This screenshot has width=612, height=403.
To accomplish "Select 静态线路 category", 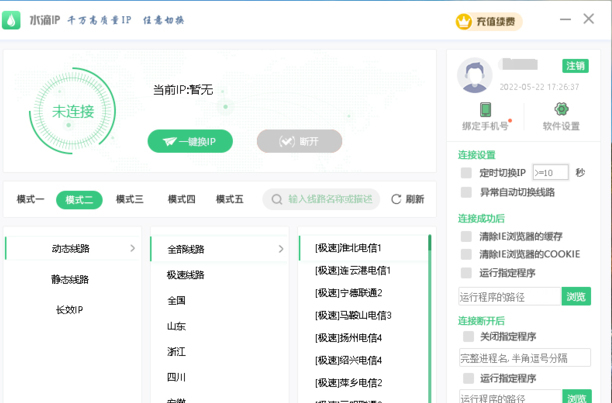I will (x=70, y=279).
